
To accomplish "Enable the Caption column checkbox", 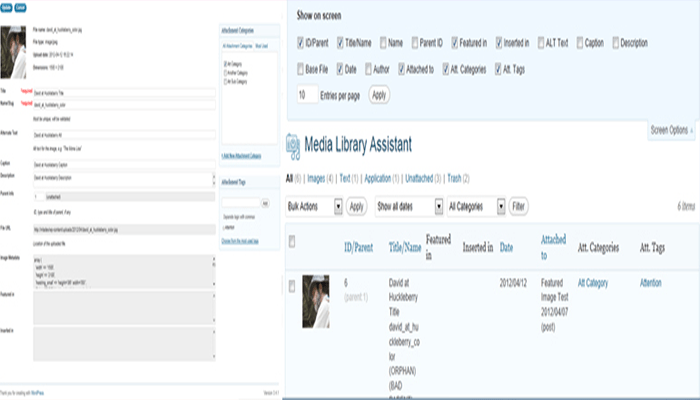I will tap(579, 43).
